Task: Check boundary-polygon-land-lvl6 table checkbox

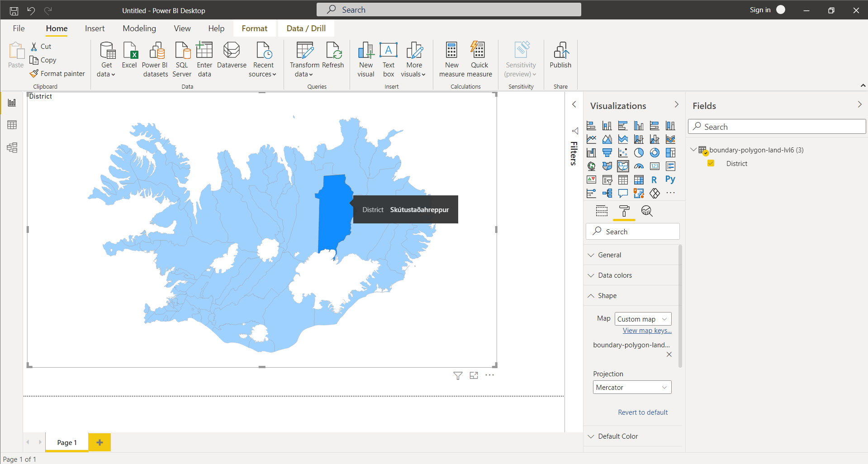Action: (706, 152)
